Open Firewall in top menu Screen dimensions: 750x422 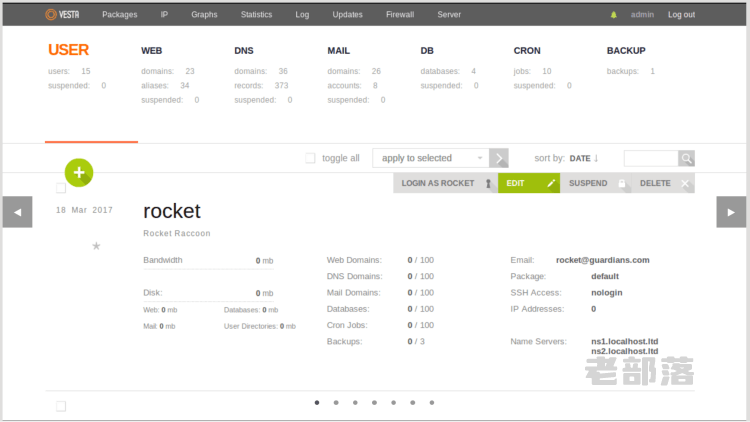point(400,14)
